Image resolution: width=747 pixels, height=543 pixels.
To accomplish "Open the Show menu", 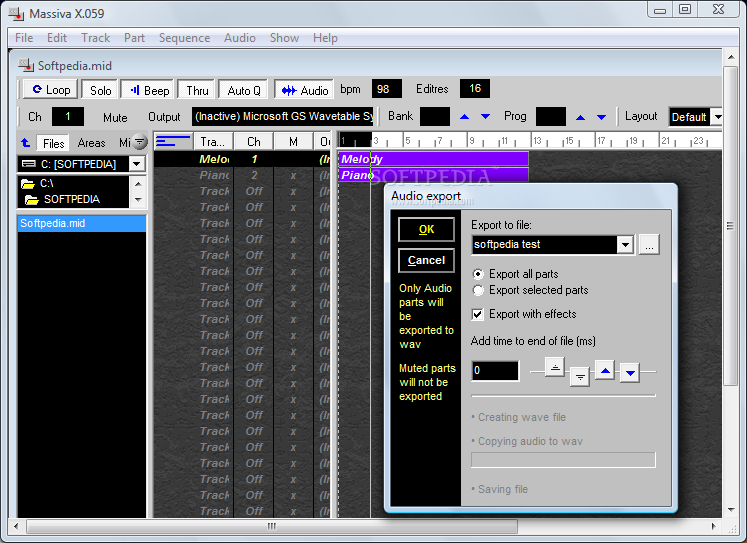I will (284, 38).
